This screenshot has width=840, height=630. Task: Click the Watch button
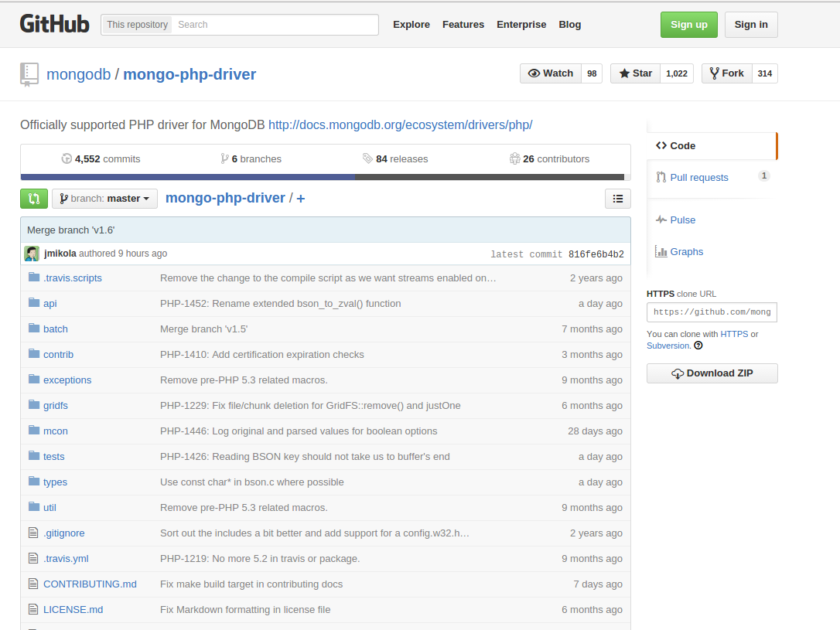tap(550, 73)
